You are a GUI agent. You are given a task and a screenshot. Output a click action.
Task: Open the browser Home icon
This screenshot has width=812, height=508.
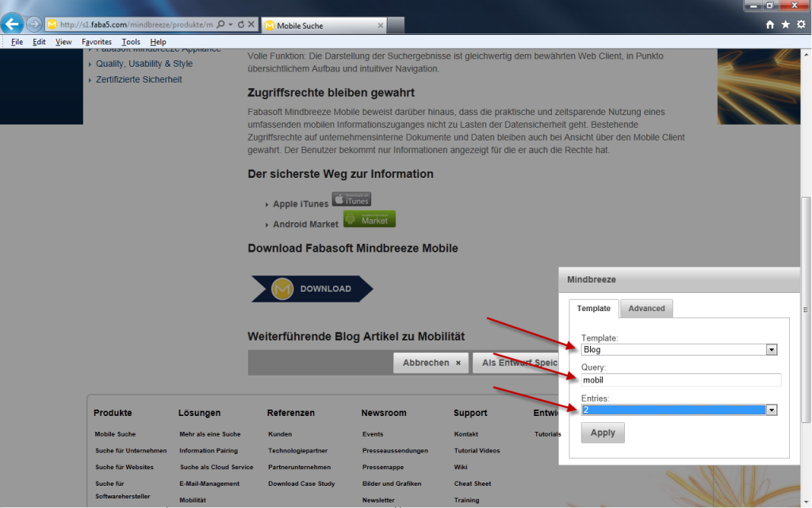[770, 25]
